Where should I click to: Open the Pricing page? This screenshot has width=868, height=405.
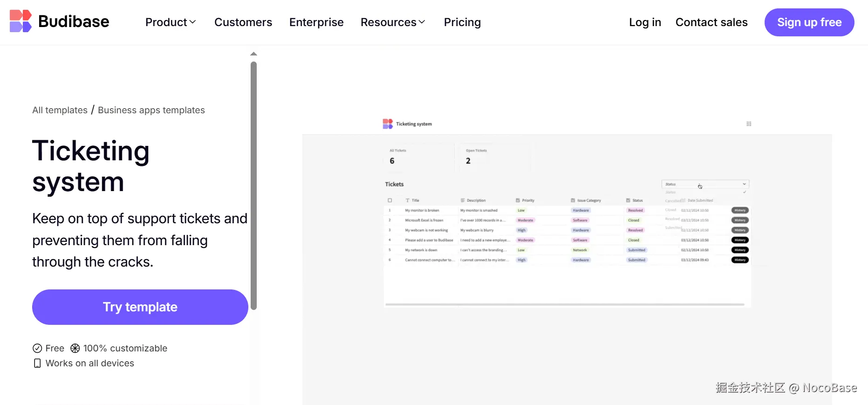[x=462, y=22]
